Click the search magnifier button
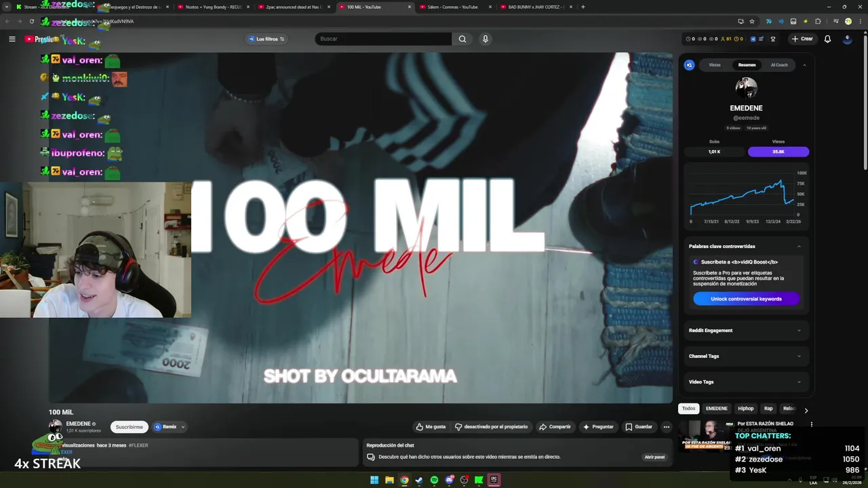Viewport: 868px width, 488px height. [x=462, y=39]
